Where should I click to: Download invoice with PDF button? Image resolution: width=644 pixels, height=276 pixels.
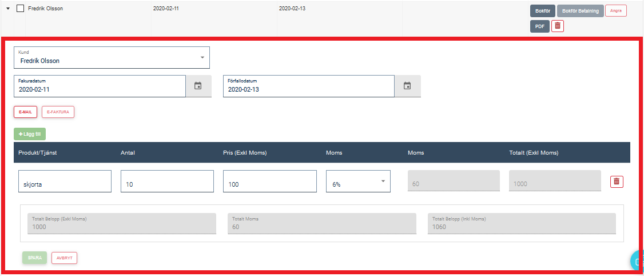(x=539, y=26)
